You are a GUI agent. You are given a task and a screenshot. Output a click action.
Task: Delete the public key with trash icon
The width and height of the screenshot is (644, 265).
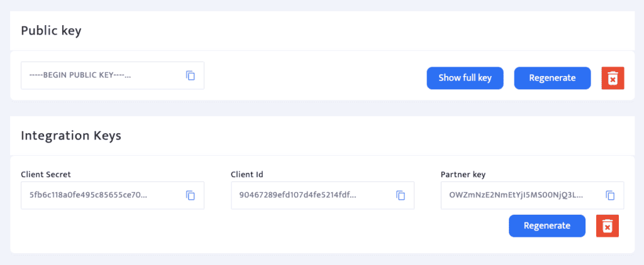coord(613,78)
